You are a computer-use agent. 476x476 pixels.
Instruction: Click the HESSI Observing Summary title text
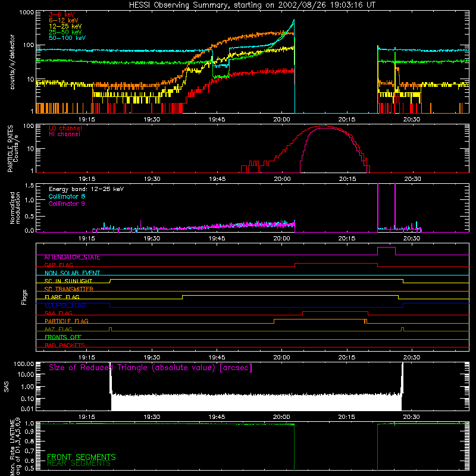(252, 5)
